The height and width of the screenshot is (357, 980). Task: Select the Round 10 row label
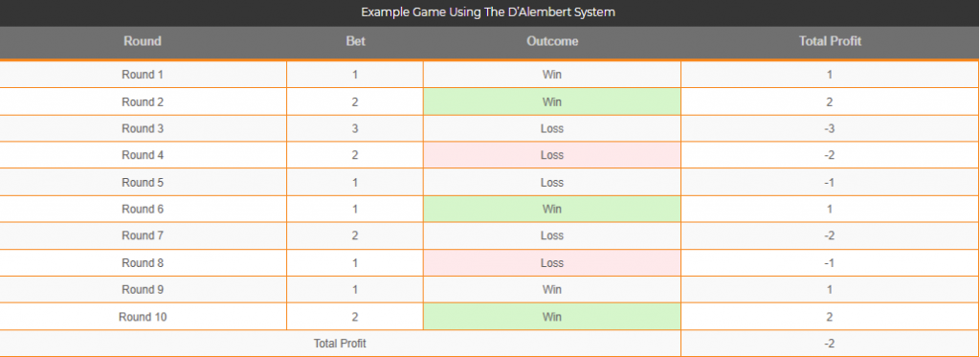[x=143, y=317]
